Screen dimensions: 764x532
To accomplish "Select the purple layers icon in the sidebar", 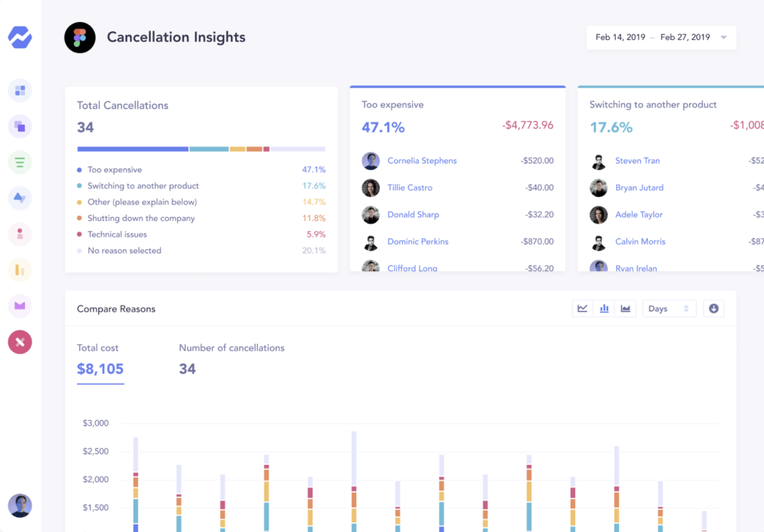I will (19, 126).
